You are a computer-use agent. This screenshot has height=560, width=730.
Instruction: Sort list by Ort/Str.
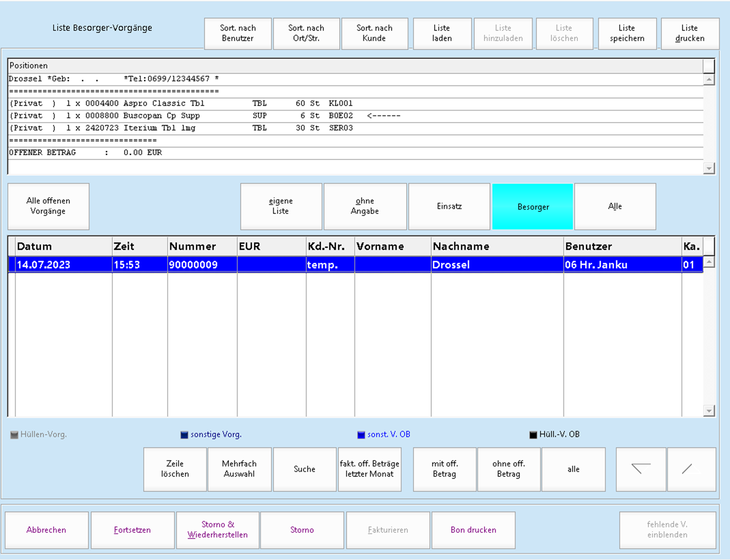tap(306, 33)
